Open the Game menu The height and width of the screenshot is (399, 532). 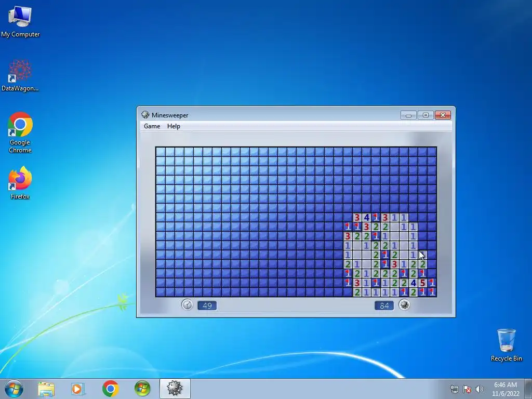pyautogui.click(x=152, y=126)
